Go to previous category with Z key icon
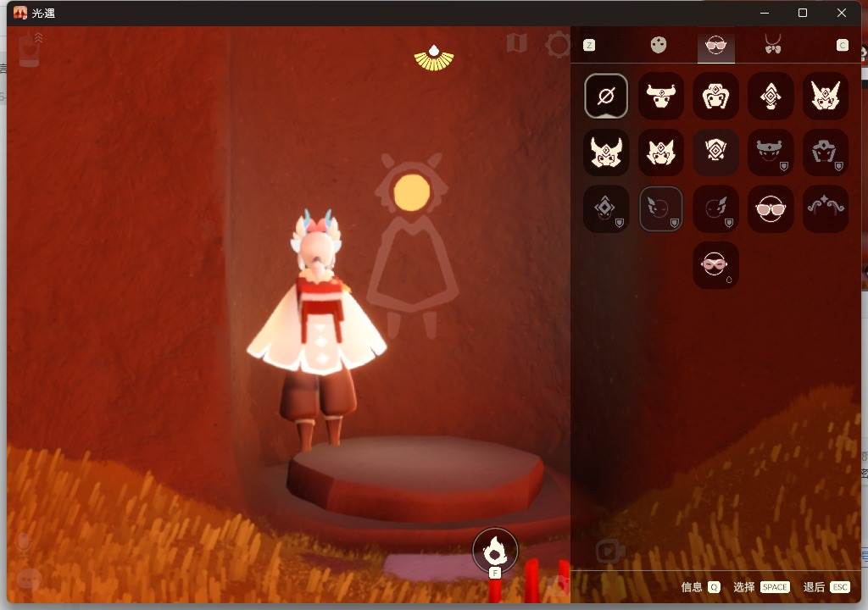Screen dimensions: 868x610 [x=589, y=46]
